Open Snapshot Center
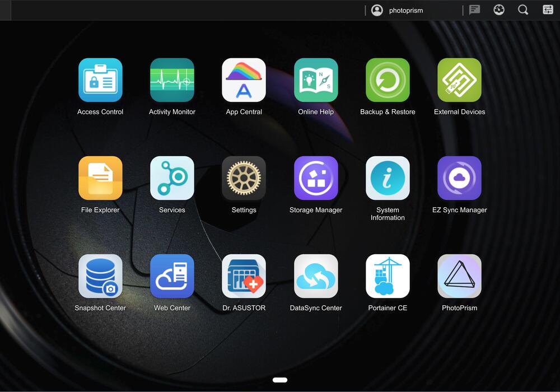Image resolution: width=560 pixels, height=392 pixels. tap(100, 276)
